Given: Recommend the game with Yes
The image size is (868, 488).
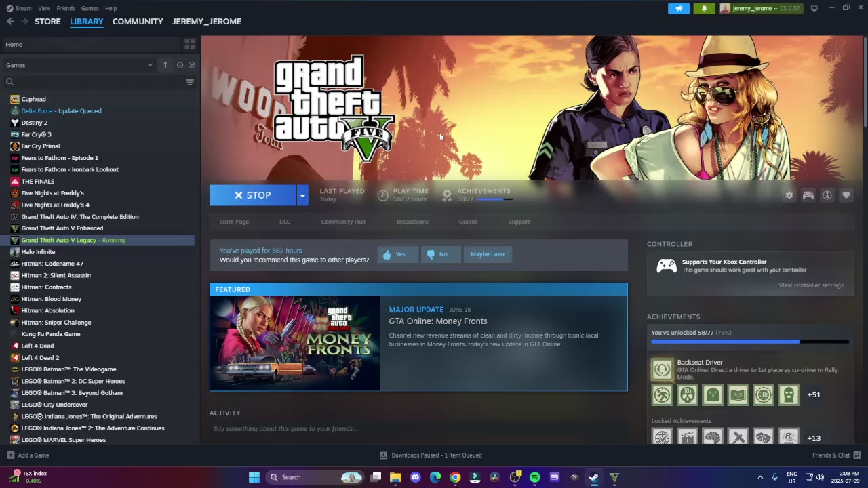Looking at the screenshot, I should click(397, 254).
